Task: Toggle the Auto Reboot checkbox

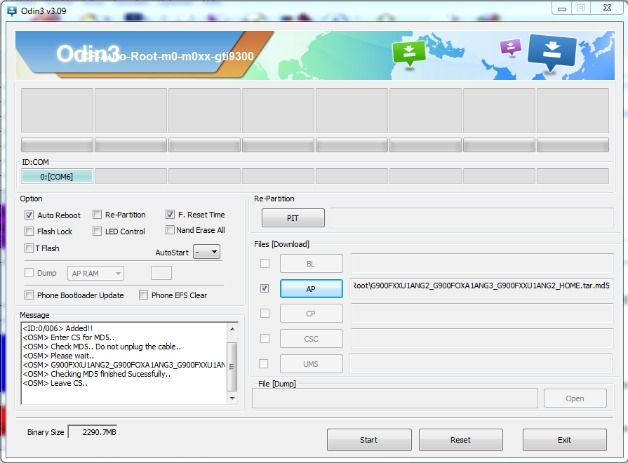Action: pyautogui.click(x=29, y=215)
